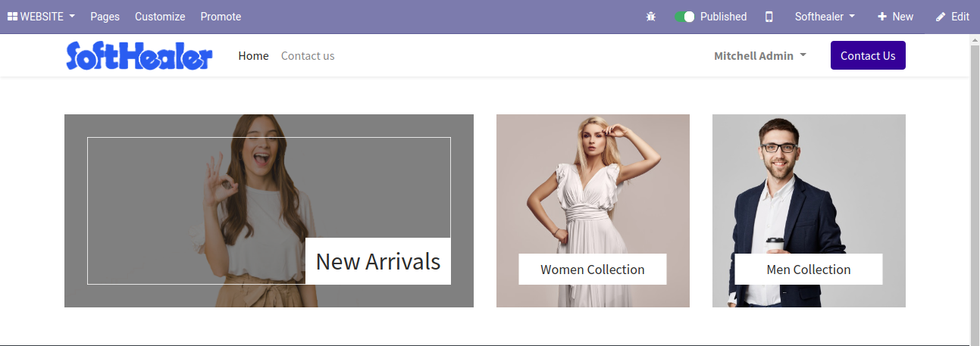This screenshot has width=980, height=346.
Task: Go to the Home nav link
Action: click(253, 56)
